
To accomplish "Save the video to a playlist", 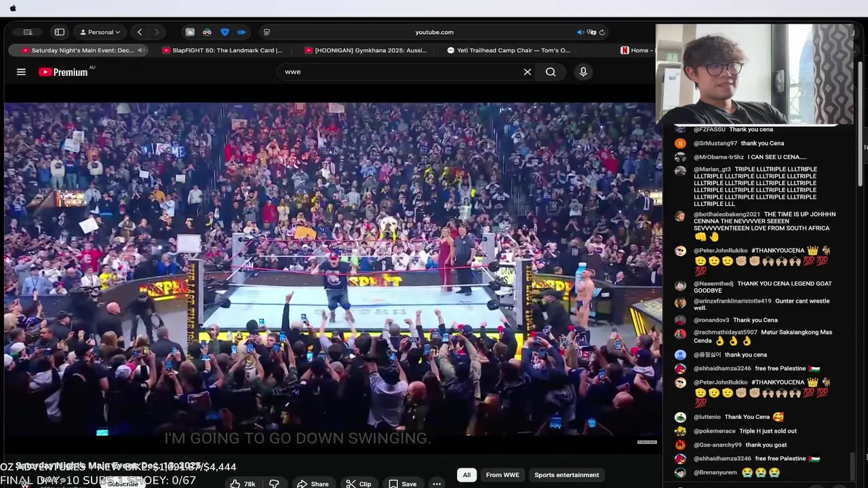I will click(402, 484).
